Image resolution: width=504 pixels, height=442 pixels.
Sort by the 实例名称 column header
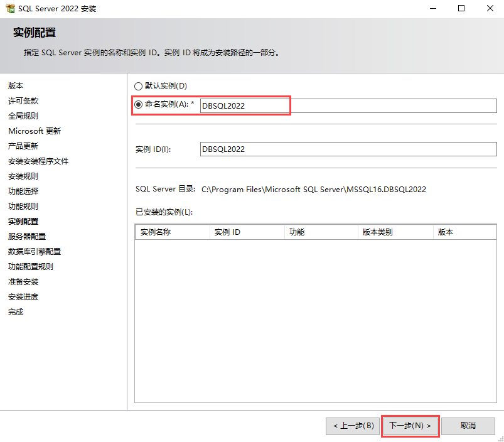click(x=172, y=232)
